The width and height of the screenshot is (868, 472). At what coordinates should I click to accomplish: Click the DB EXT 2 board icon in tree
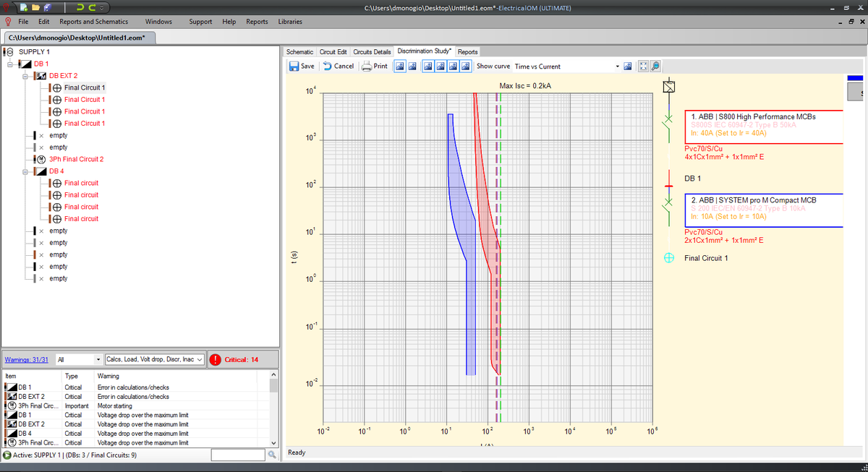41,76
